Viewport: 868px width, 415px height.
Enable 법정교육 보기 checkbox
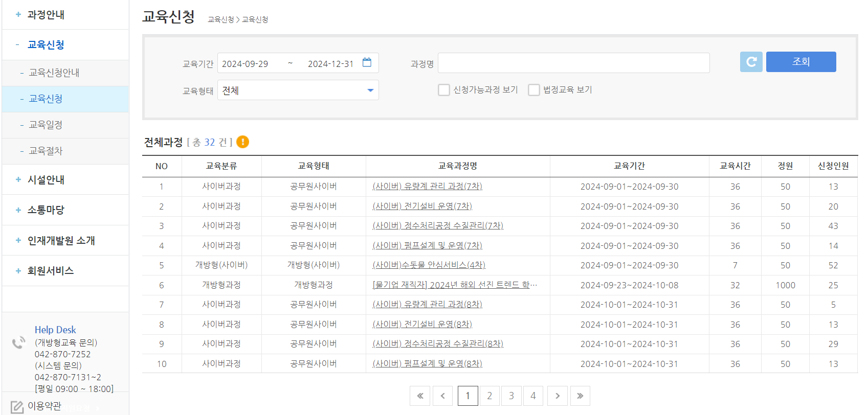coord(534,90)
